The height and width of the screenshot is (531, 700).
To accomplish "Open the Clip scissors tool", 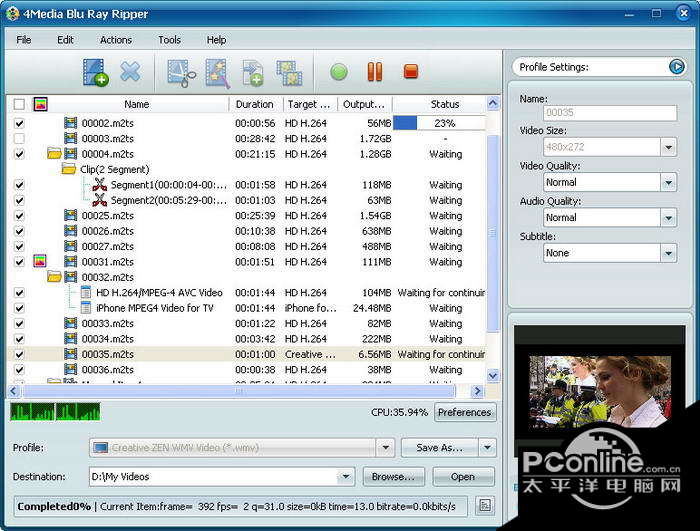I will click(x=181, y=72).
